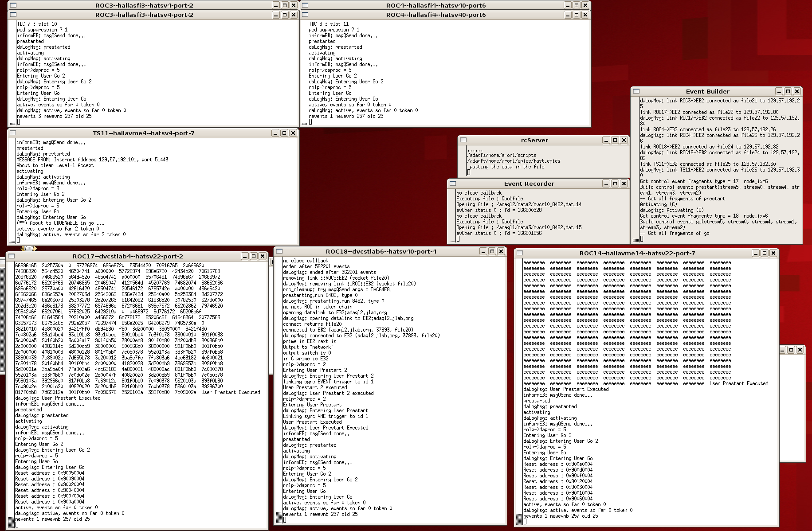This screenshot has width=812, height=531.
Task: Select the Event Recorder title bar
Action: (529, 184)
